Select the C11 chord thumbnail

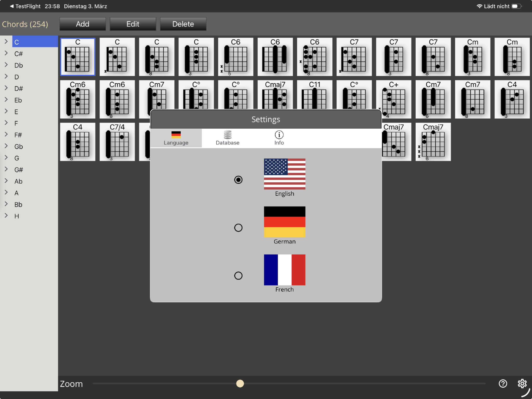[314, 95]
